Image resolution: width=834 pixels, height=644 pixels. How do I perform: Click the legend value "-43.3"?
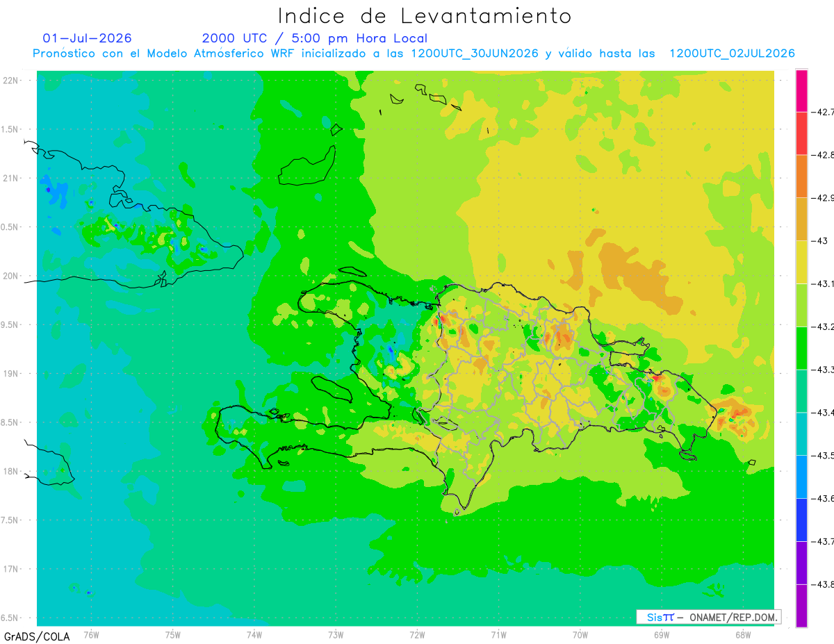point(824,370)
